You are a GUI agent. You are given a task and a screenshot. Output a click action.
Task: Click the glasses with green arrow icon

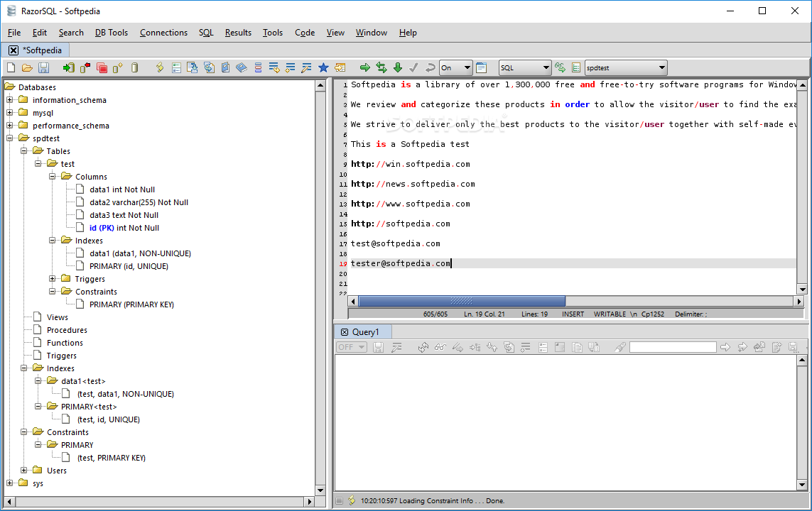click(560, 67)
